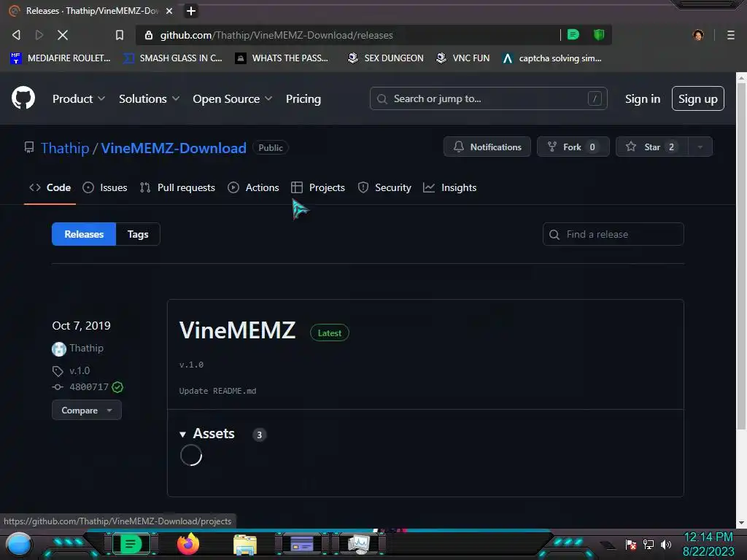Open commit 4800717 link
Screen dimensions: 747x560
click(x=88, y=386)
